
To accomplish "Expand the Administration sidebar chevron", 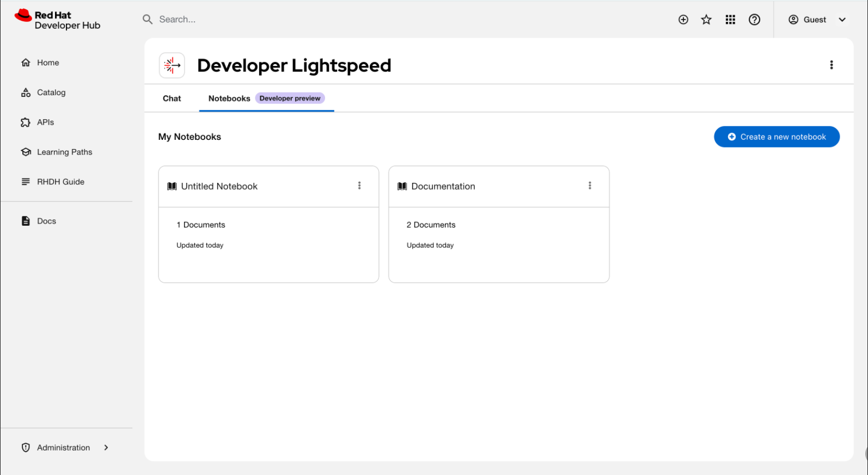I will (106, 448).
